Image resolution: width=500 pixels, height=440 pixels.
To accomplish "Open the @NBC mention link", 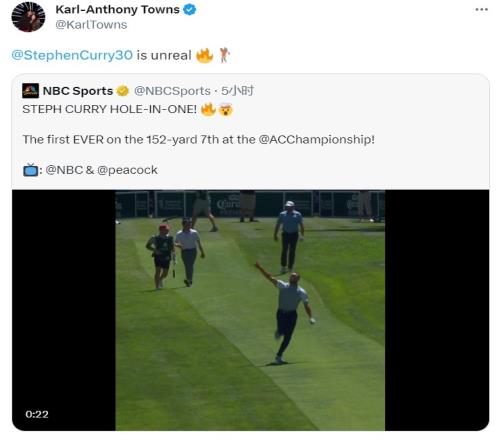I will 64,170.
